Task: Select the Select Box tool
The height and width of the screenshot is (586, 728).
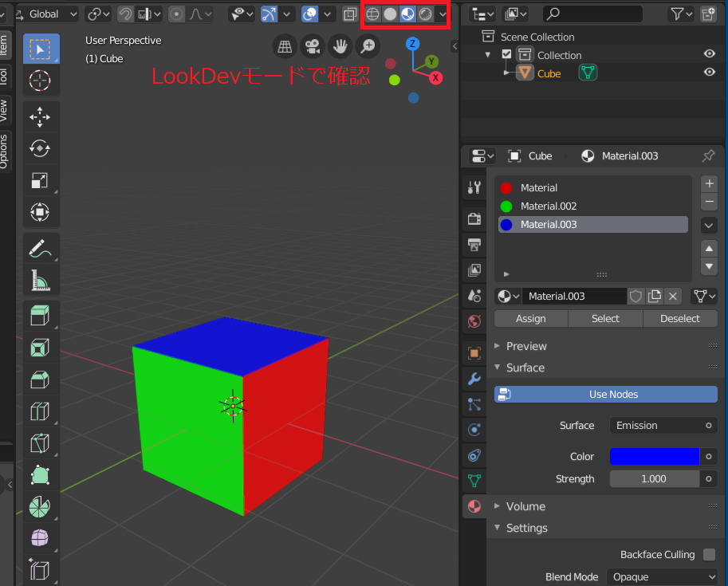Action: pyautogui.click(x=41, y=49)
